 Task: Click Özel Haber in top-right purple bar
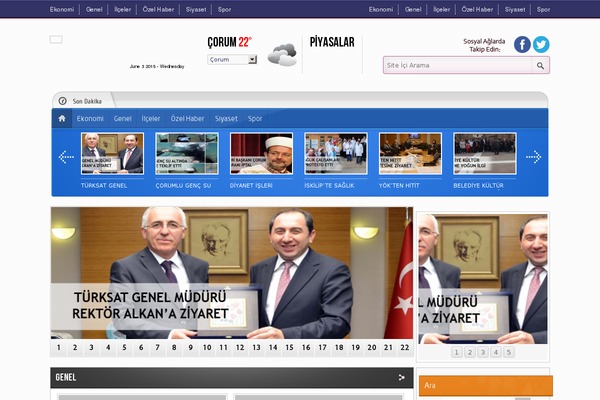pos(477,9)
